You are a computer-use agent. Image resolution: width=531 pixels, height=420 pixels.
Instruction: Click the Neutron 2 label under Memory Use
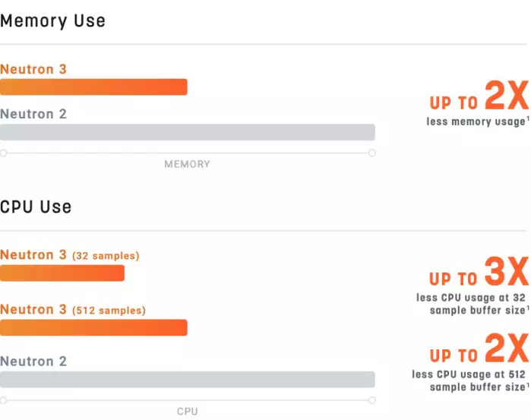point(33,114)
